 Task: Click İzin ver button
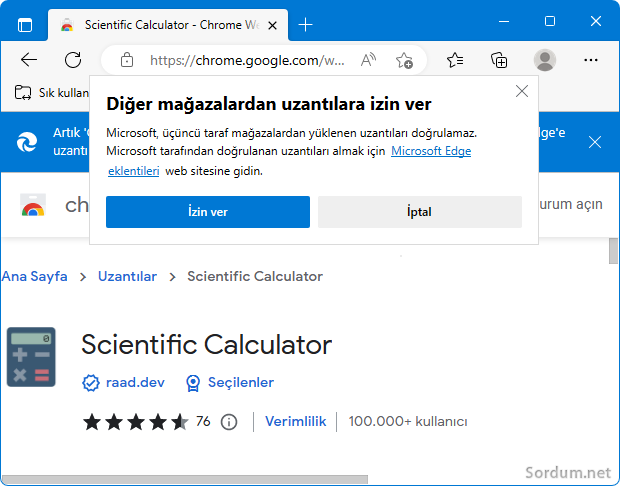[208, 212]
